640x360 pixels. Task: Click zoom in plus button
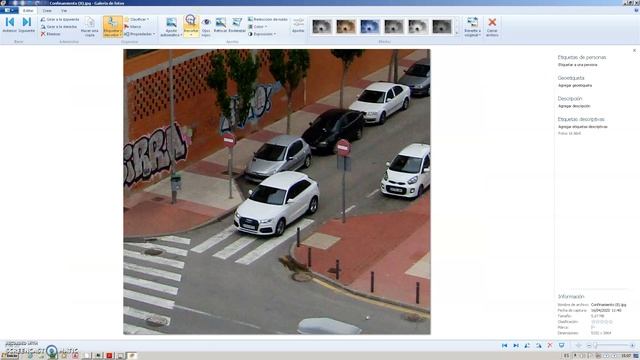point(633,345)
